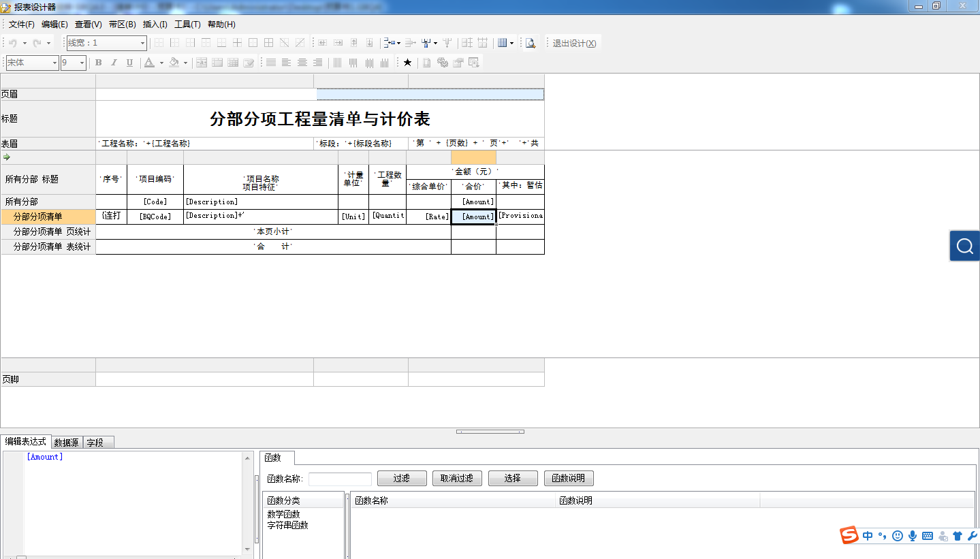Open the 宋体 font dropdown
The width and height of the screenshot is (980, 559).
(x=54, y=63)
